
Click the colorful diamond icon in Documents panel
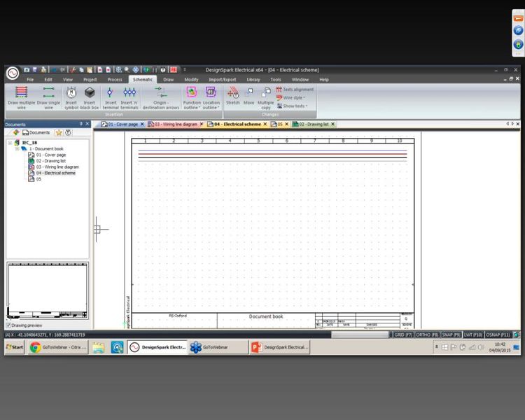[x=16, y=132]
